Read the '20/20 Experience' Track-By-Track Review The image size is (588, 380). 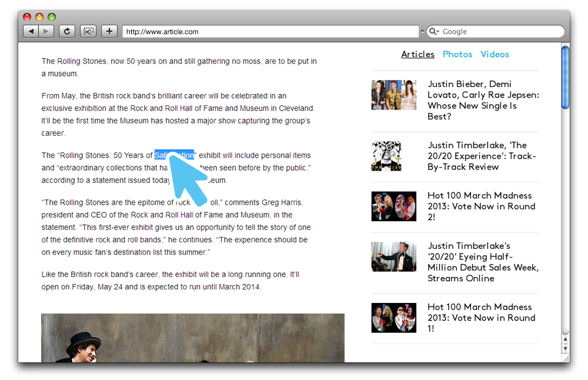click(482, 156)
